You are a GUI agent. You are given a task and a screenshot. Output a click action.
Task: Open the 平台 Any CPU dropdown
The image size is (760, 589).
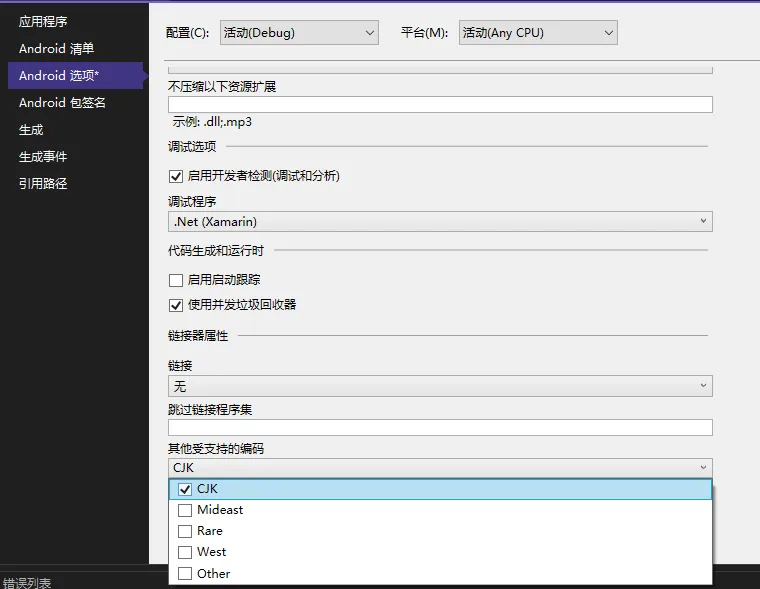coord(538,32)
